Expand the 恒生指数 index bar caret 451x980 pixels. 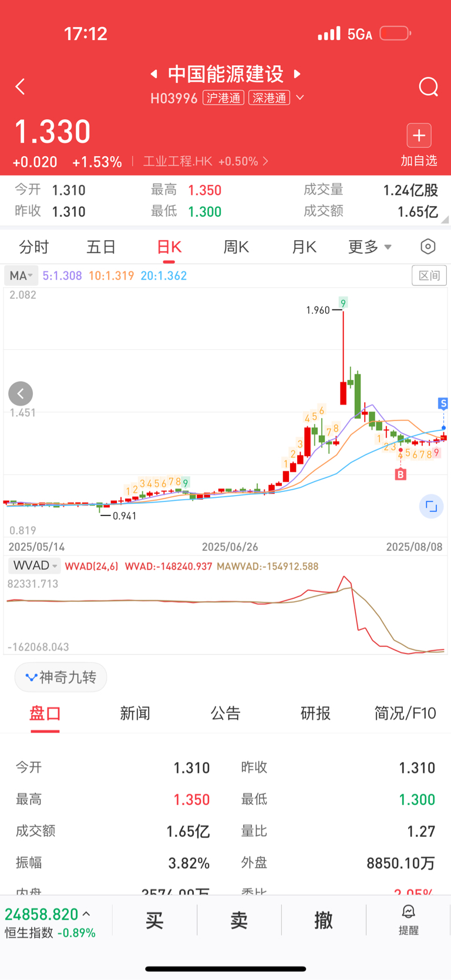(x=86, y=914)
